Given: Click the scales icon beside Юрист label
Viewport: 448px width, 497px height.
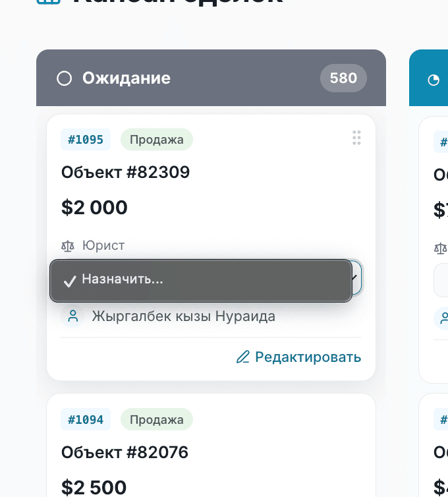Looking at the screenshot, I should coord(68,246).
